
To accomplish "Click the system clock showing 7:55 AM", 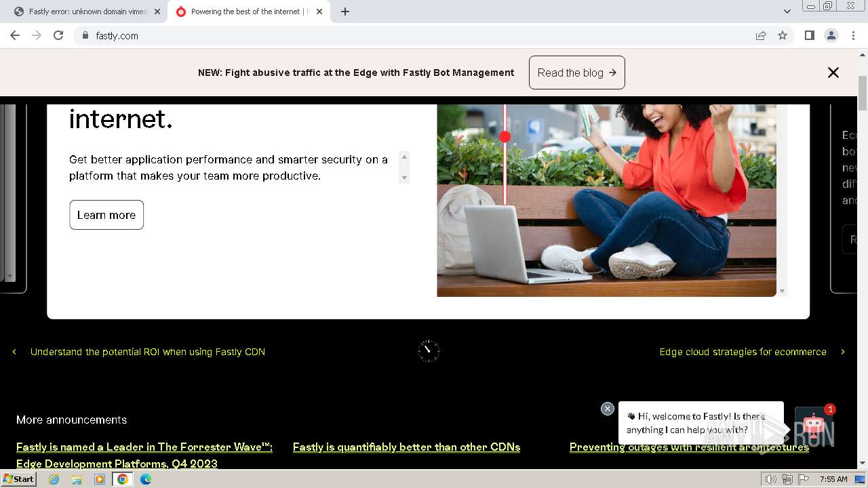I will [x=833, y=479].
